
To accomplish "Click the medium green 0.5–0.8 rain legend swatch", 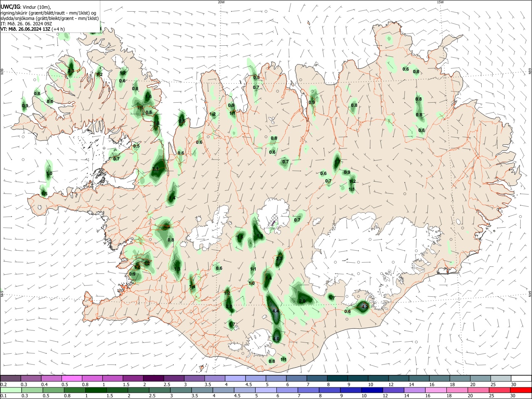I will click(x=53, y=390).
